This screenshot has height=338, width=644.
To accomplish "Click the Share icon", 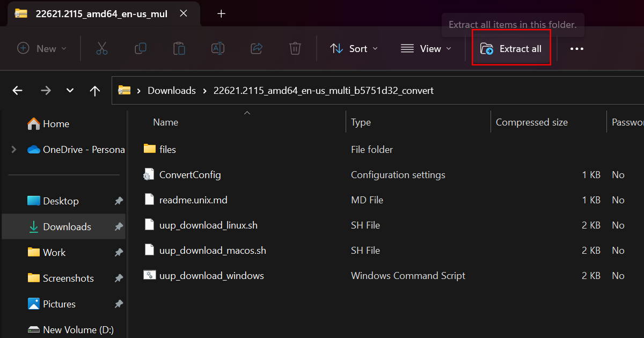I will click(x=257, y=49).
